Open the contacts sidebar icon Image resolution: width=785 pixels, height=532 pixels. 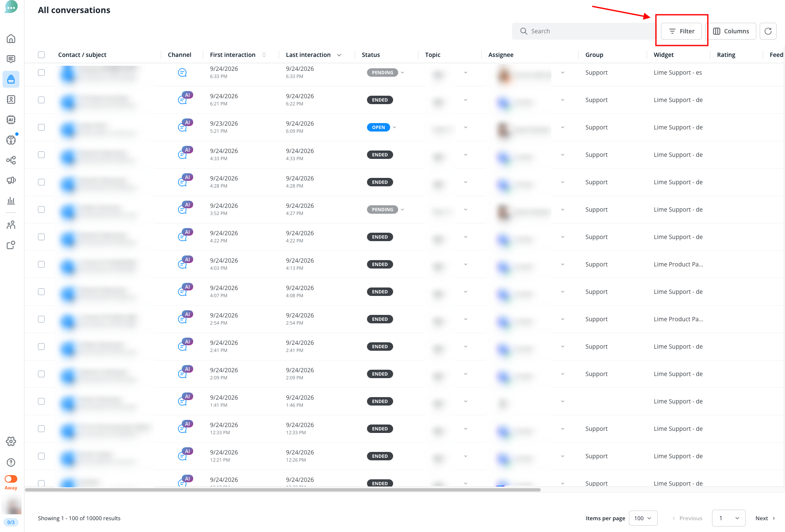coord(11,99)
